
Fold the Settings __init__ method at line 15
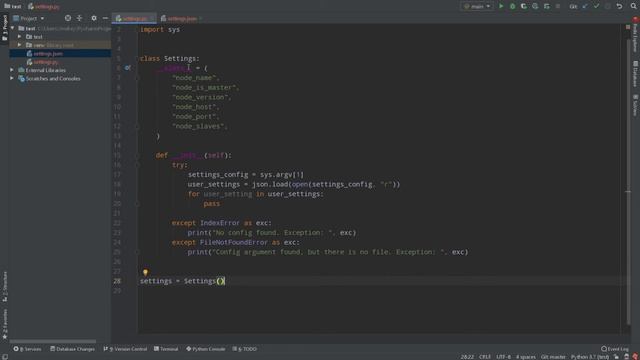(138, 156)
